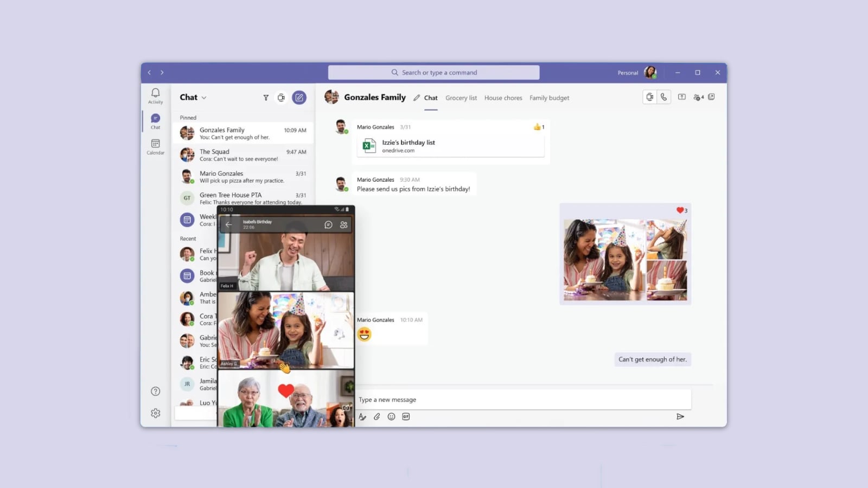
Task: Click the 'Can't get enough of her.' message
Action: [x=653, y=359]
